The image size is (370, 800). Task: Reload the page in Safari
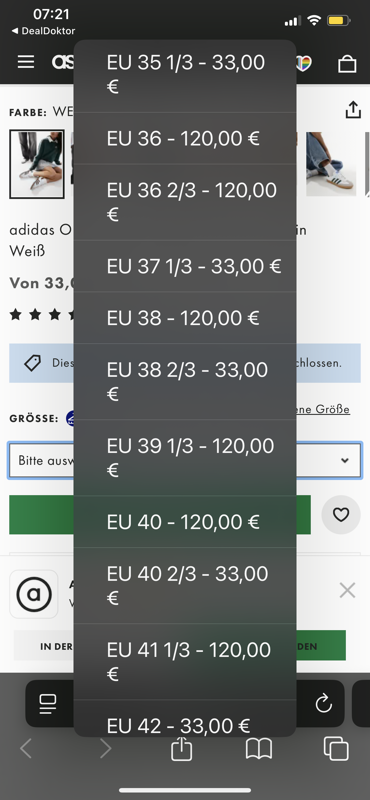pyautogui.click(x=324, y=704)
